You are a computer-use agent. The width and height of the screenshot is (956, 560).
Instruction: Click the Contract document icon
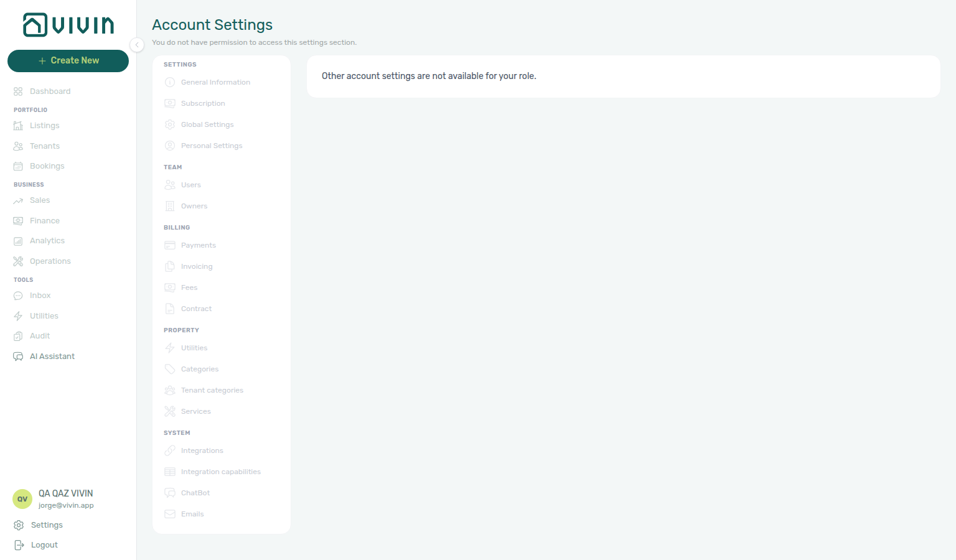170,309
